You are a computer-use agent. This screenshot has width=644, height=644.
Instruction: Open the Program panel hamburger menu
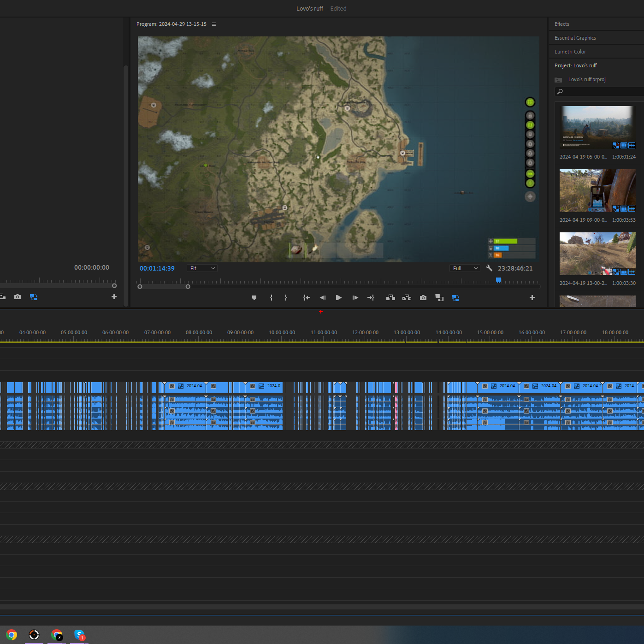pyautogui.click(x=214, y=24)
